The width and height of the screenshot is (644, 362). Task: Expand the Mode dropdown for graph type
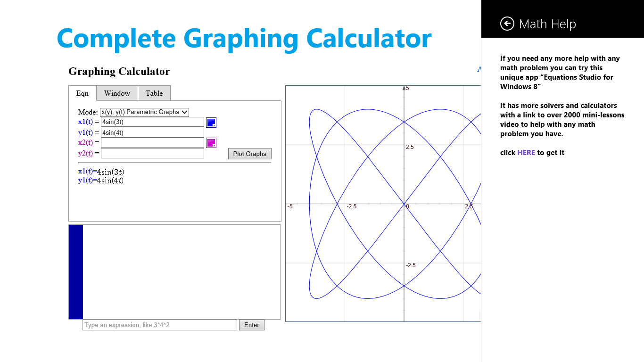144,112
